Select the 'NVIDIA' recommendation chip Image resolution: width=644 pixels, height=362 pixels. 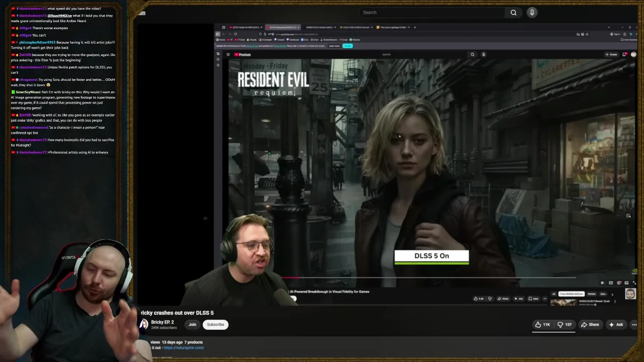point(592,294)
